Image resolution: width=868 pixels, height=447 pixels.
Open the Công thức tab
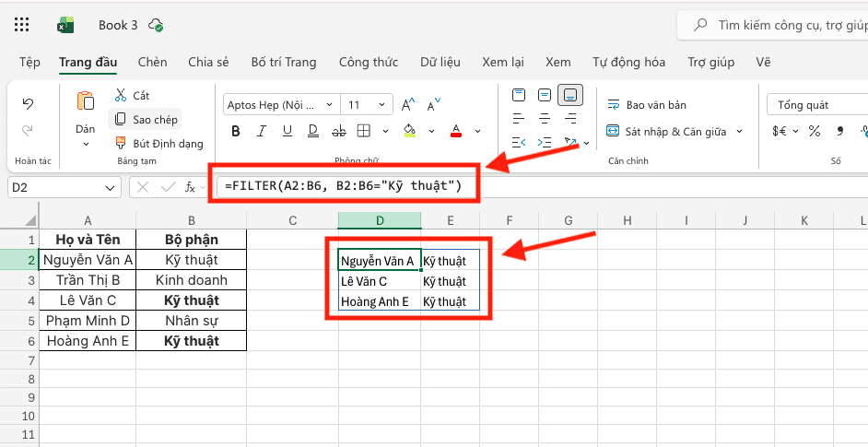pyautogui.click(x=368, y=63)
